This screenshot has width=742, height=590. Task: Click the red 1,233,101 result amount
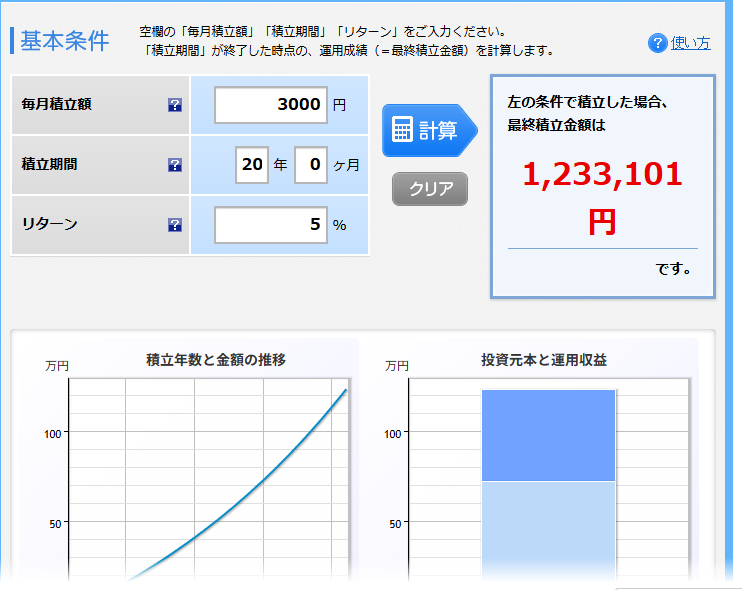pos(602,174)
